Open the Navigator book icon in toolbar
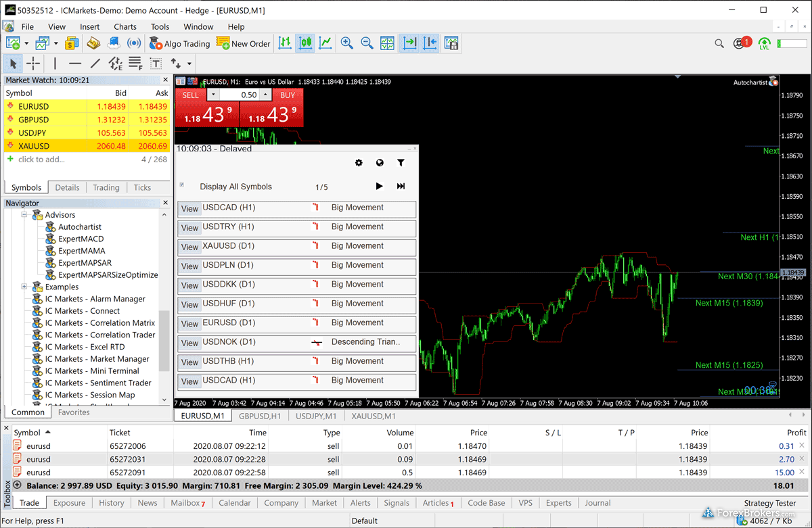This screenshot has height=528, width=812. 93,43
